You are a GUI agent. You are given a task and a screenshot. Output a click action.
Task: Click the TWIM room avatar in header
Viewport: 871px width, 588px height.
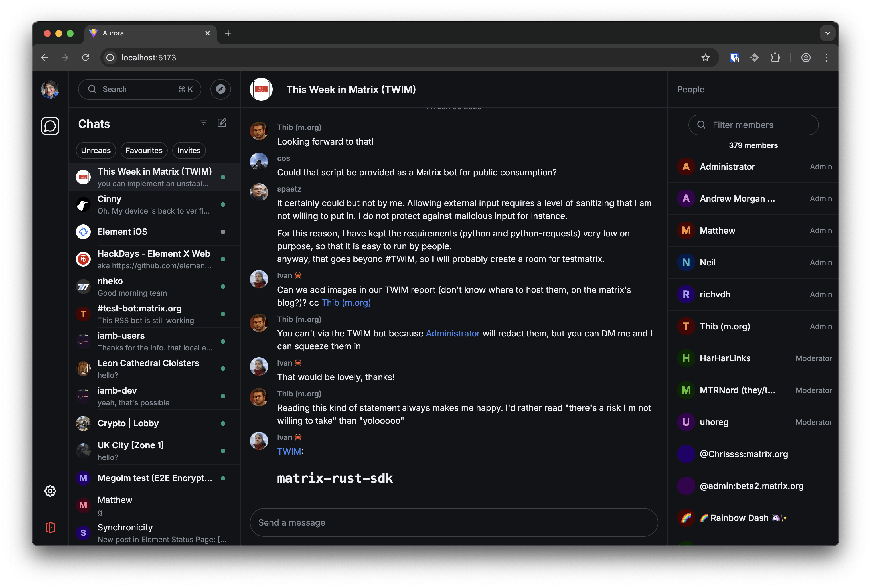click(x=261, y=89)
